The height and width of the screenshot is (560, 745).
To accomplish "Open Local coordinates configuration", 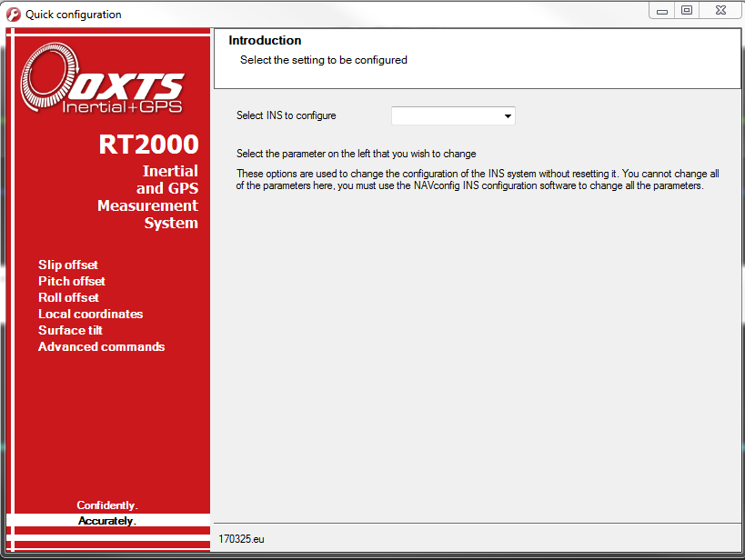I will (90, 314).
